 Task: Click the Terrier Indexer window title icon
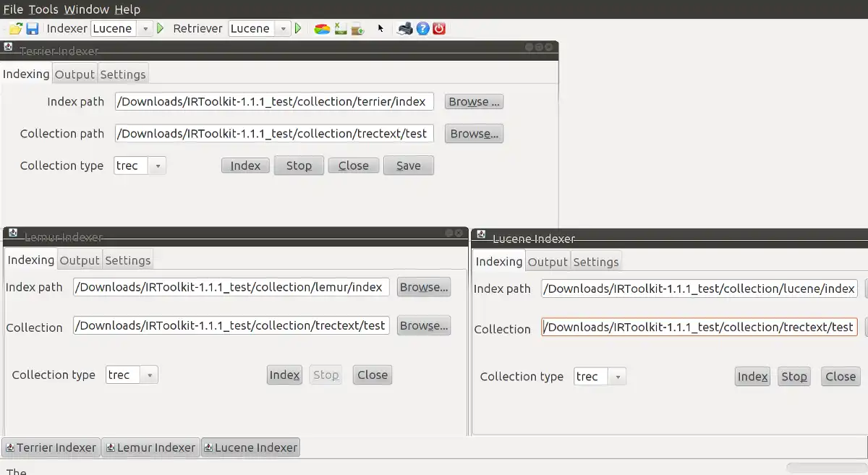tap(9, 47)
